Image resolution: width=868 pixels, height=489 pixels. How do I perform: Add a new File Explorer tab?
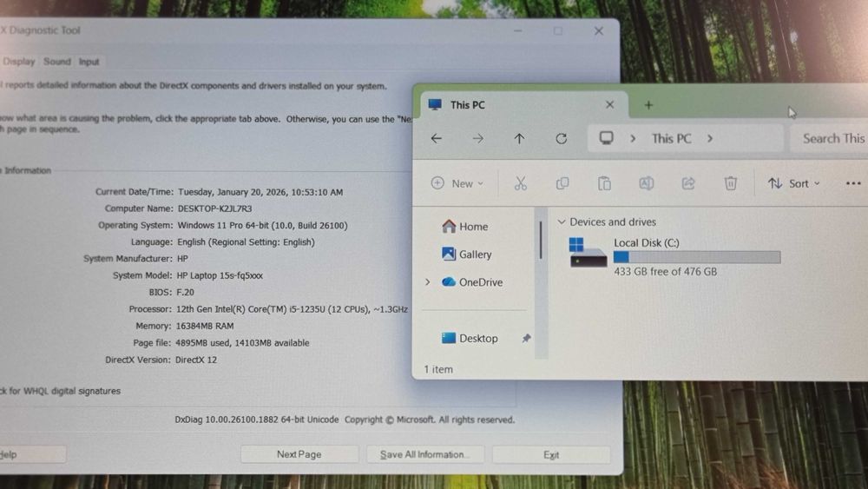tap(648, 105)
